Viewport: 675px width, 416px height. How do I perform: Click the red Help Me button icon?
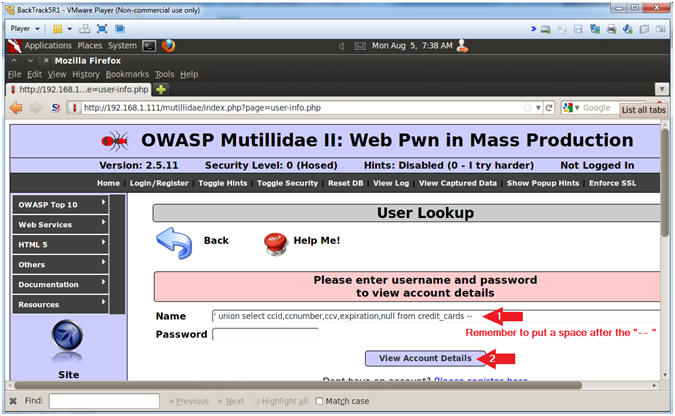(x=276, y=244)
